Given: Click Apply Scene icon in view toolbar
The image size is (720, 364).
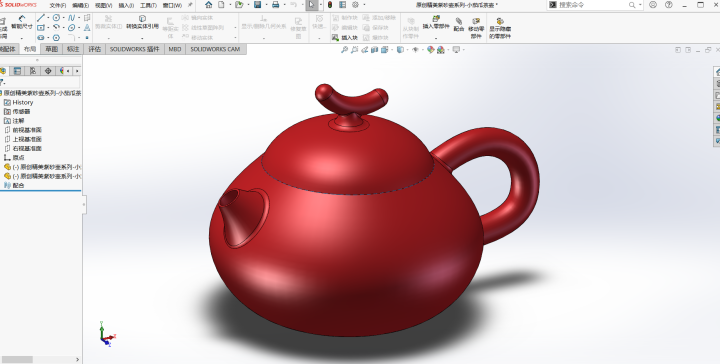Looking at the screenshot, I should tap(441, 50).
